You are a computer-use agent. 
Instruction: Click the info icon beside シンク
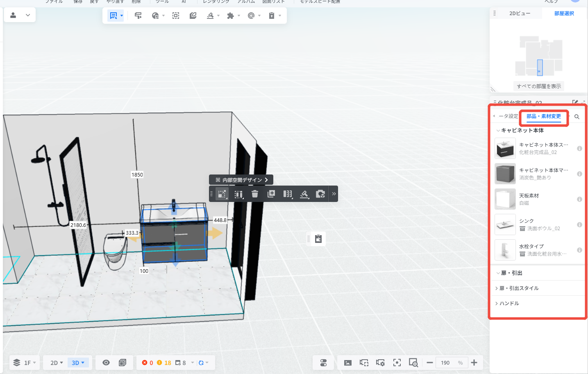click(579, 224)
